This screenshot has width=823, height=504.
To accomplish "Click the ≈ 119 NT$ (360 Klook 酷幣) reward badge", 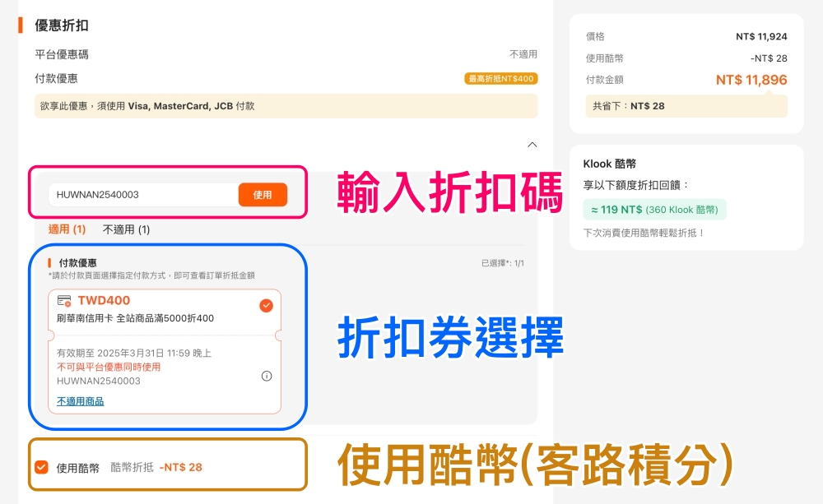I will (x=654, y=210).
